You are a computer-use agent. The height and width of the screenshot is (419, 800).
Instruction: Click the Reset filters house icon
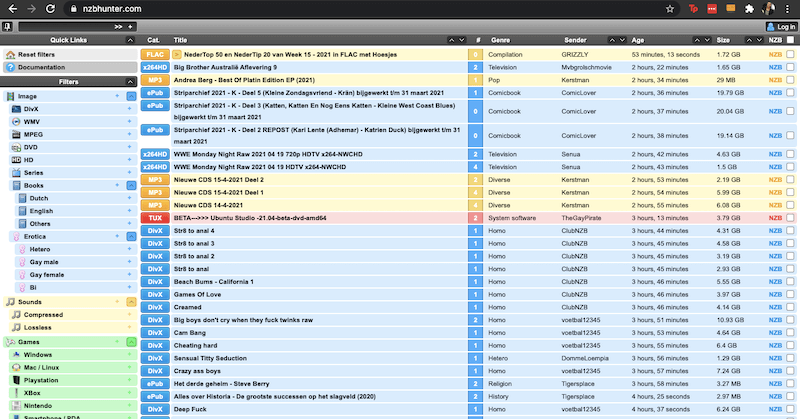10,54
